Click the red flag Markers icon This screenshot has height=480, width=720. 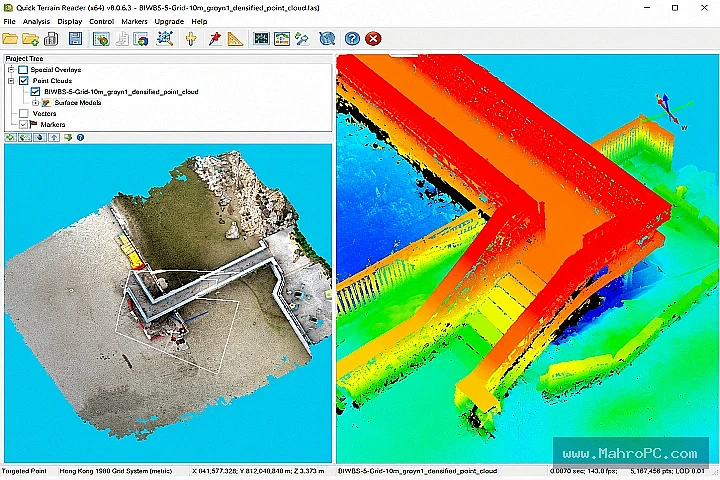pos(34,124)
